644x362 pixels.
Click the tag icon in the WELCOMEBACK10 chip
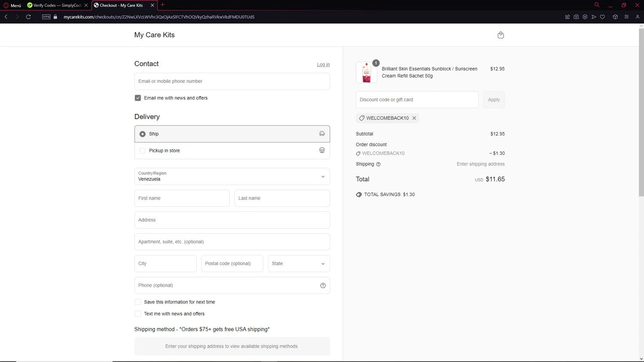361,118
